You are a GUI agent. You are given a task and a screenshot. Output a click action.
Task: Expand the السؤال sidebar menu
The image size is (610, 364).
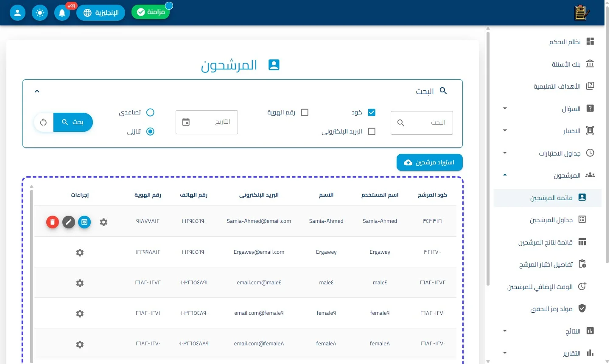point(505,108)
